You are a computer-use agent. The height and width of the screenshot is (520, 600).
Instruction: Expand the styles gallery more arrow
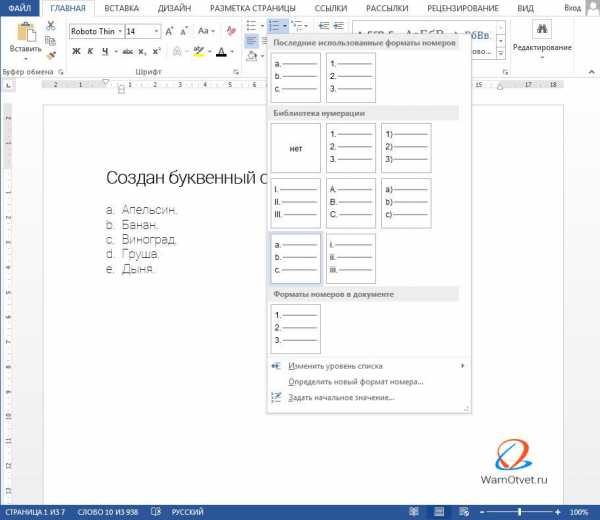501,54
